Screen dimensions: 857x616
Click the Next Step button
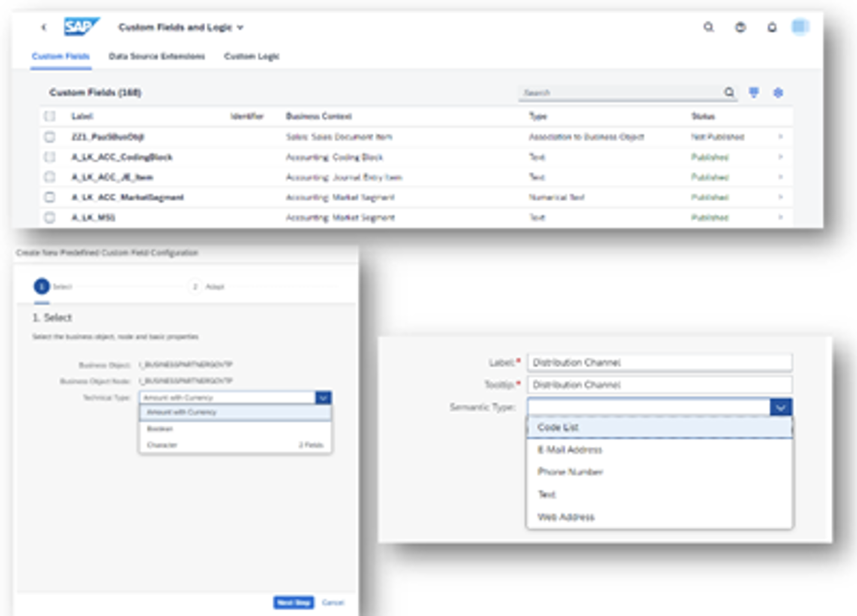[x=294, y=603]
